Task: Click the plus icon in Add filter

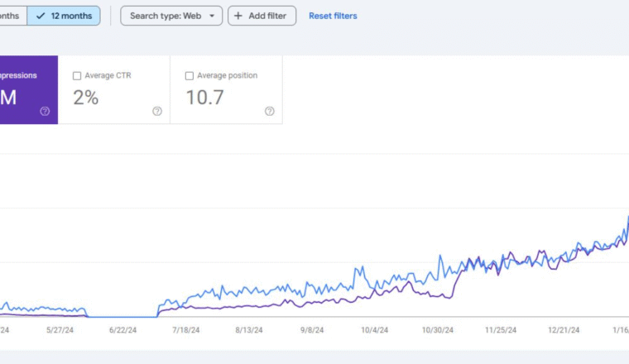Action: [x=238, y=16]
